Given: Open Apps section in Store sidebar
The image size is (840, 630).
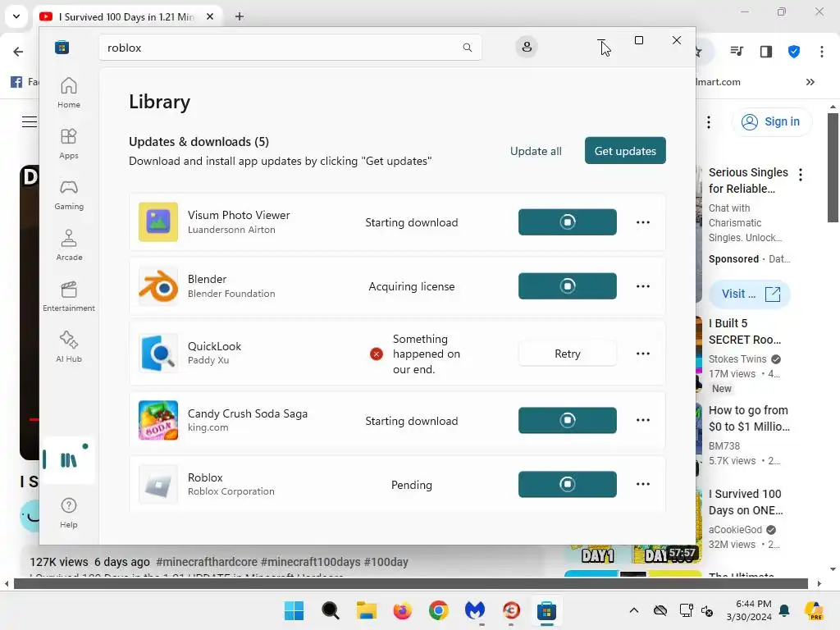Looking at the screenshot, I should click(x=69, y=144).
